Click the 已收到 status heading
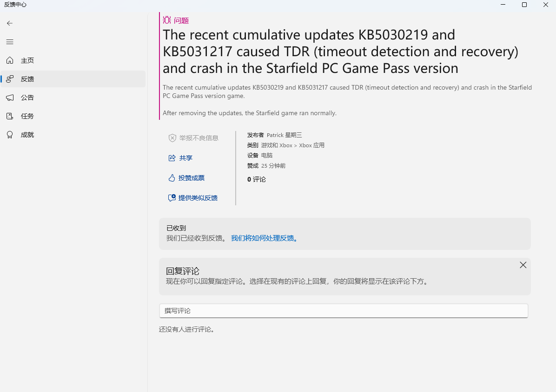The width and height of the screenshot is (556, 392). click(x=176, y=228)
